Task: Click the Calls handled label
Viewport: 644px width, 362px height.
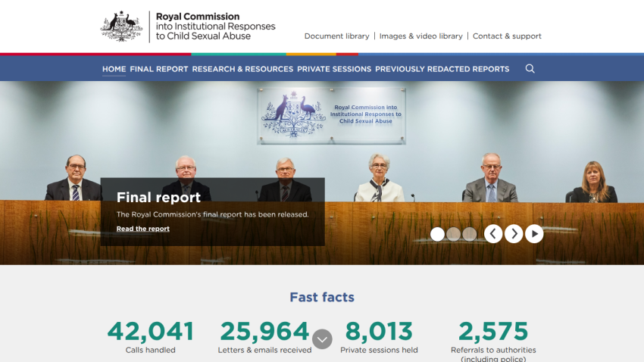Action: [x=150, y=350]
